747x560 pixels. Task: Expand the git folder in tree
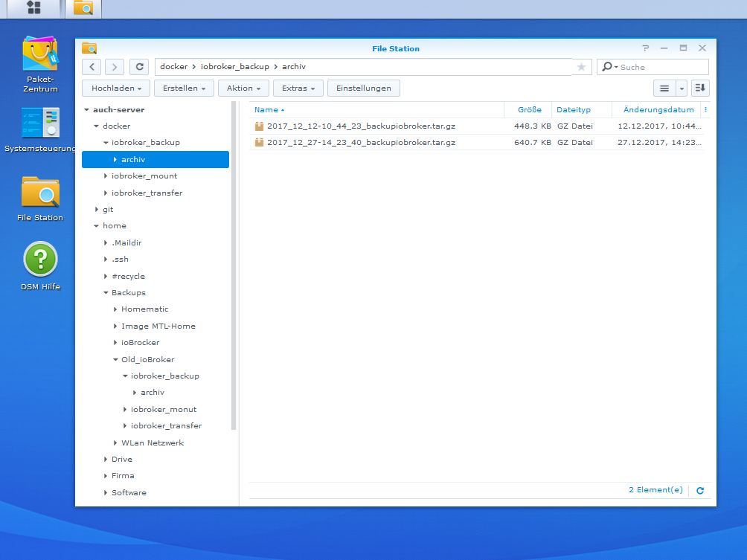point(97,210)
